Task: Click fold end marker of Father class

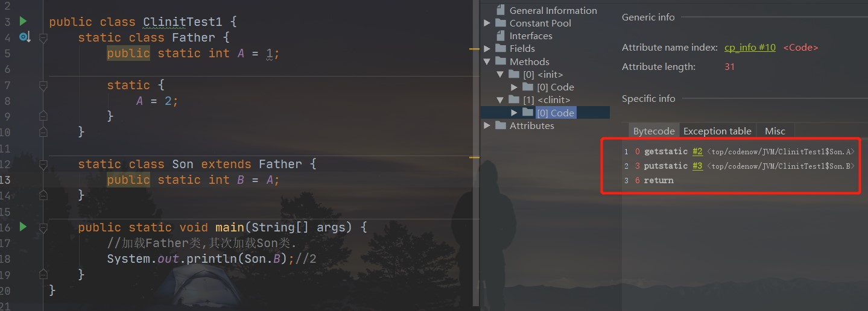Action: tap(43, 132)
